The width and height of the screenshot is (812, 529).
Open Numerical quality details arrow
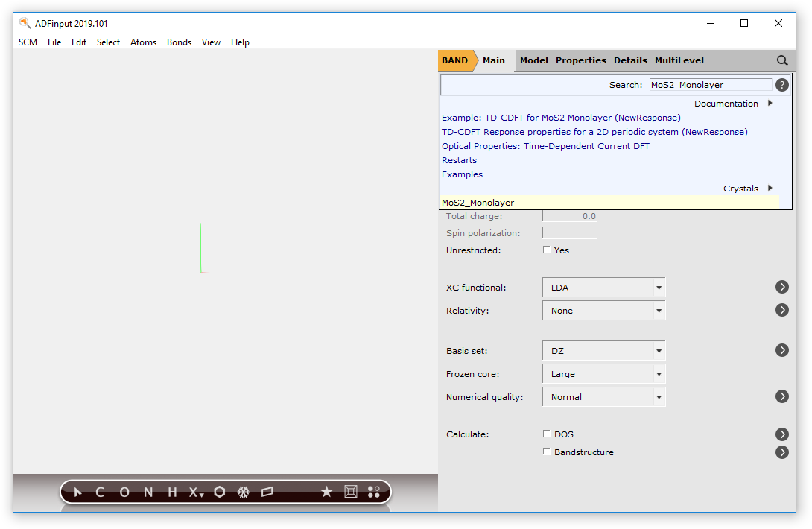[782, 396]
